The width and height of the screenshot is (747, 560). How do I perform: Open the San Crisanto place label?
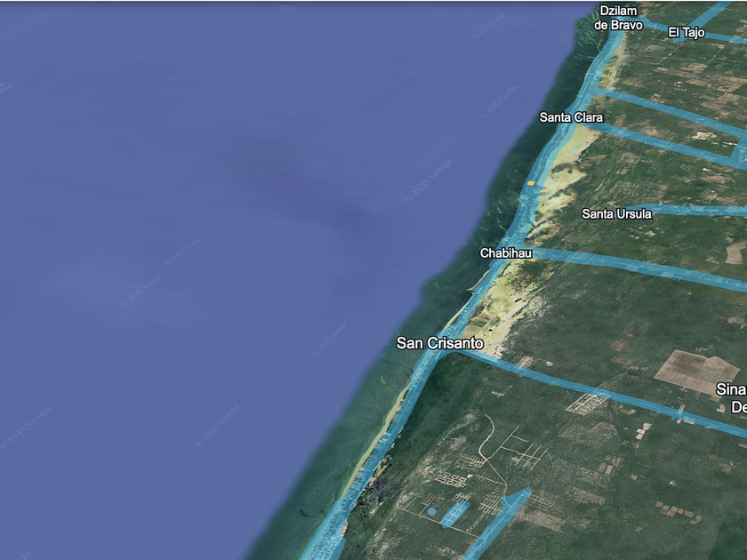(x=439, y=343)
